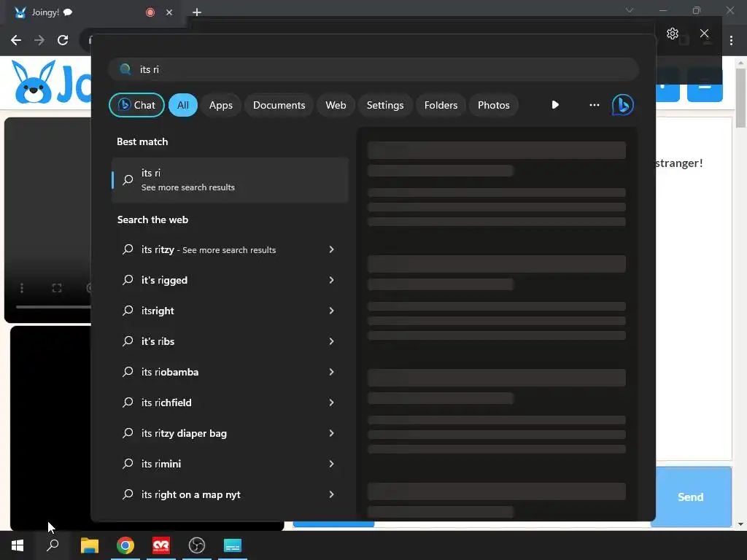
Task: Expand the 'its ritzy' suggestion chevron
Action: pyautogui.click(x=332, y=249)
